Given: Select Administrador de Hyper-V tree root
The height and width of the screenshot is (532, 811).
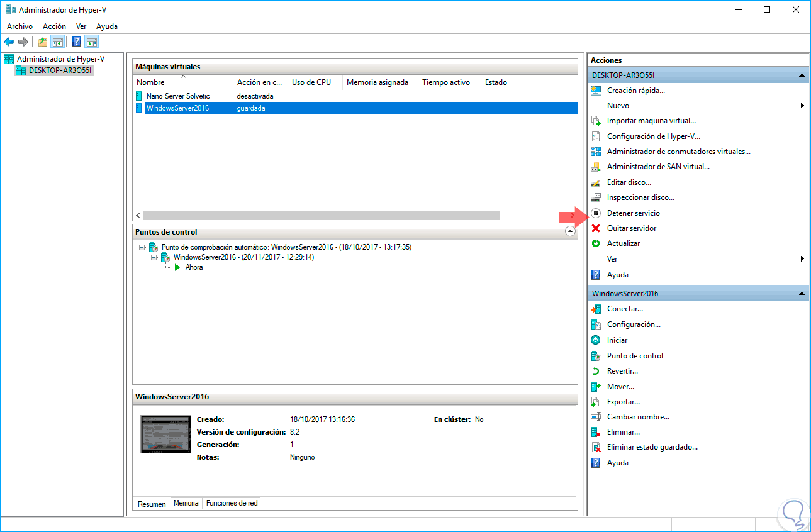Looking at the screenshot, I should (x=60, y=59).
